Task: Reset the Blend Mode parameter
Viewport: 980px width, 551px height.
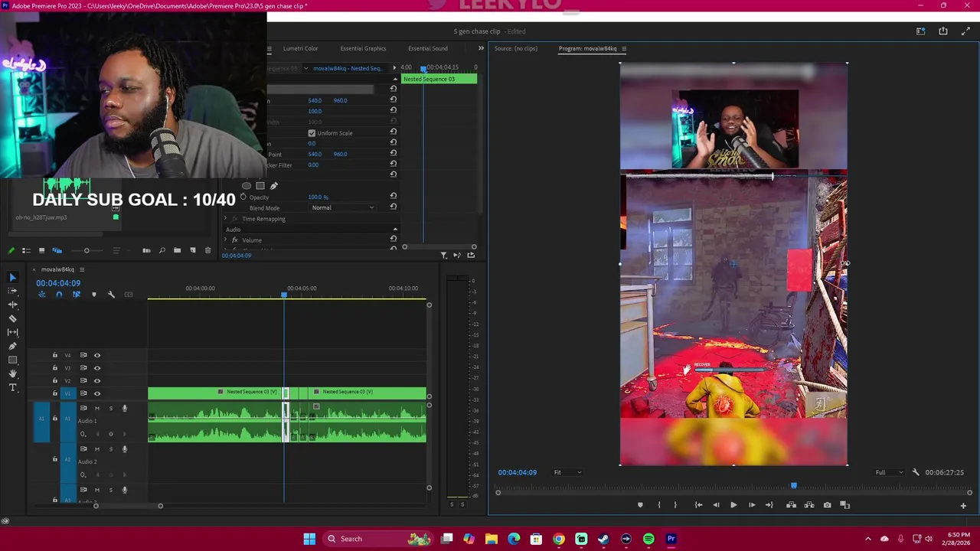Action: pyautogui.click(x=394, y=208)
